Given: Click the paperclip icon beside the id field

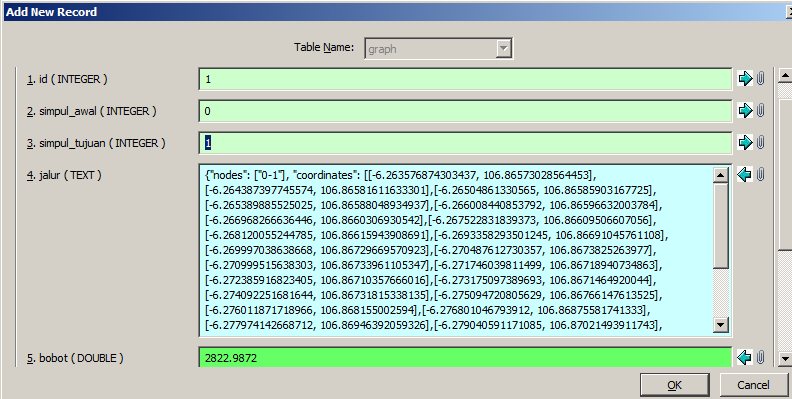Looking at the screenshot, I should coord(761,79).
